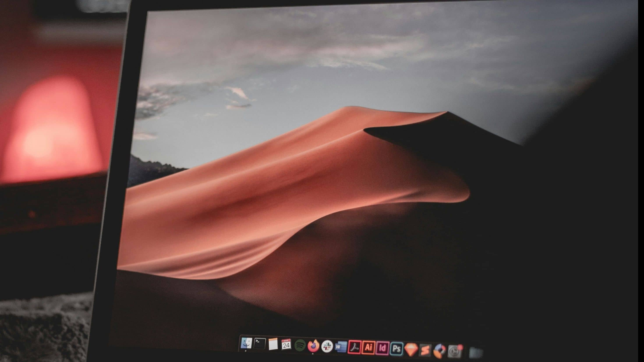The width and height of the screenshot is (644, 362).
Task: Launch Adobe Illustrator (Ai)
Action: click(x=368, y=348)
